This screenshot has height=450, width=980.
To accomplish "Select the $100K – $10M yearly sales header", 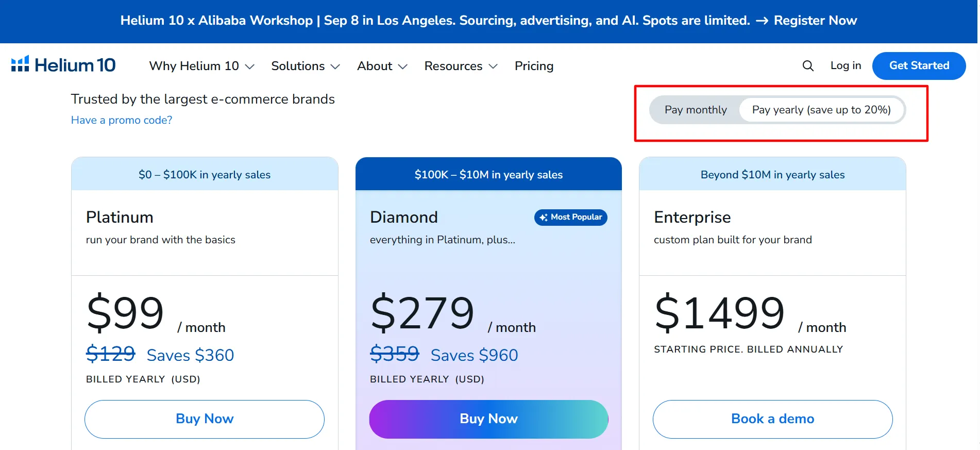I will coord(488,174).
